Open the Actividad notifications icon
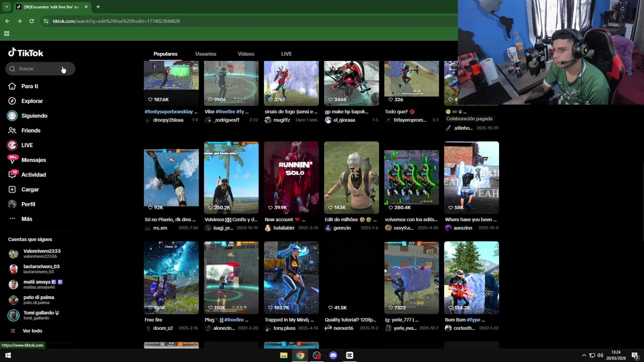Screen dimensions: 644x362 click(13, 174)
